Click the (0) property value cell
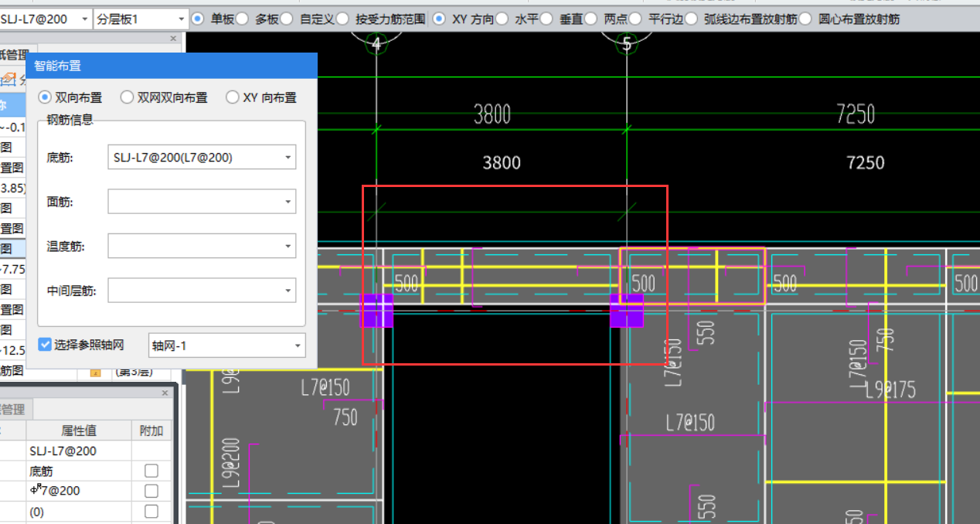The width and height of the screenshot is (980, 524). point(79,511)
